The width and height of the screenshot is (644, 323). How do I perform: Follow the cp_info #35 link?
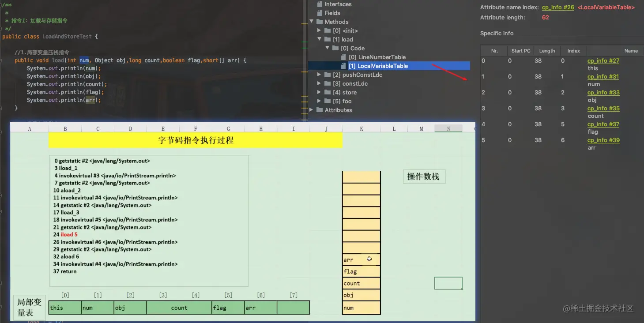point(603,108)
